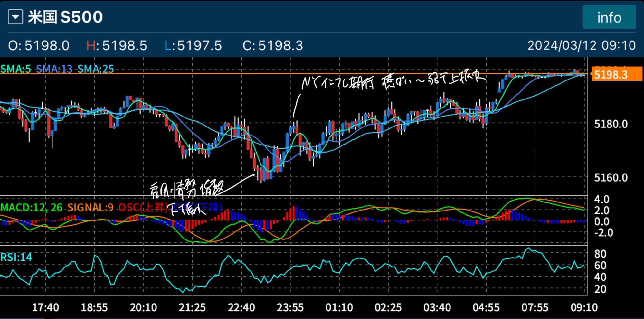This screenshot has width=644, height=319.
Task: Click the SIGNAL:9 legend label
Action: pyautogui.click(x=90, y=208)
